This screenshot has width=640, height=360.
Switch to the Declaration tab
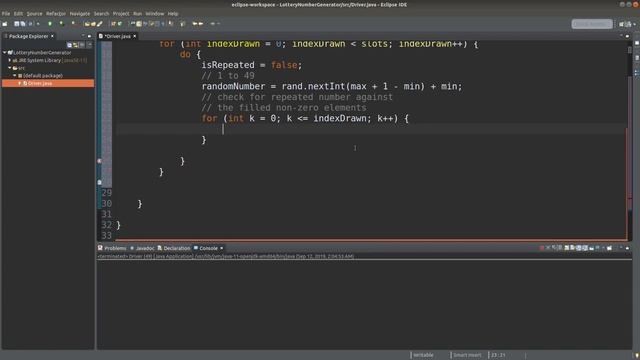174,248
